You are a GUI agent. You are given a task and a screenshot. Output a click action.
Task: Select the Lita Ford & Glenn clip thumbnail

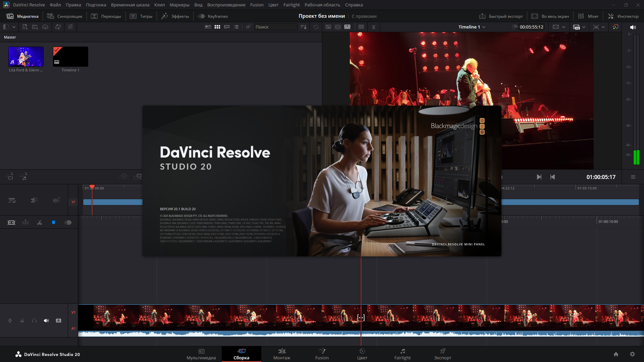click(x=26, y=57)
